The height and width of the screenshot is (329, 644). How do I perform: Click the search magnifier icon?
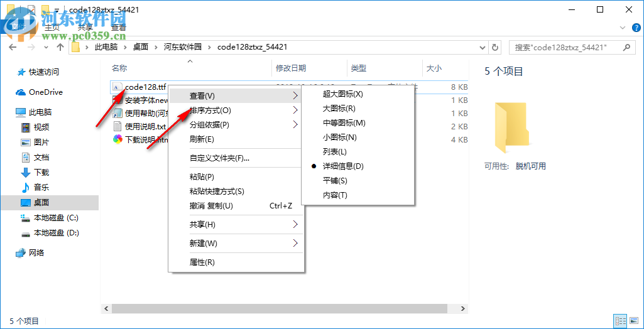coord(627,47)
